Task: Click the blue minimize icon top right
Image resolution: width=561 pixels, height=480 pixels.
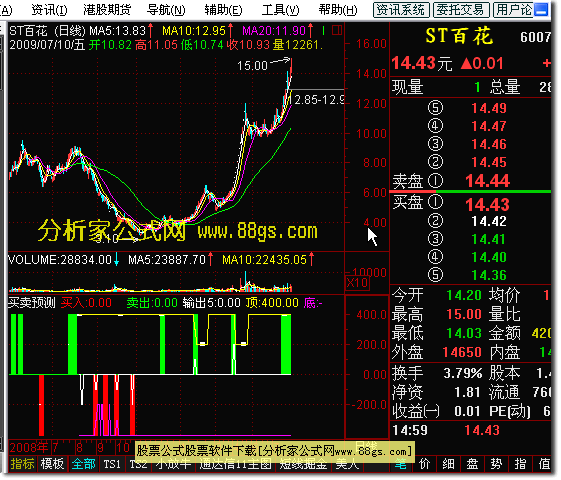Action: (541, 10)
